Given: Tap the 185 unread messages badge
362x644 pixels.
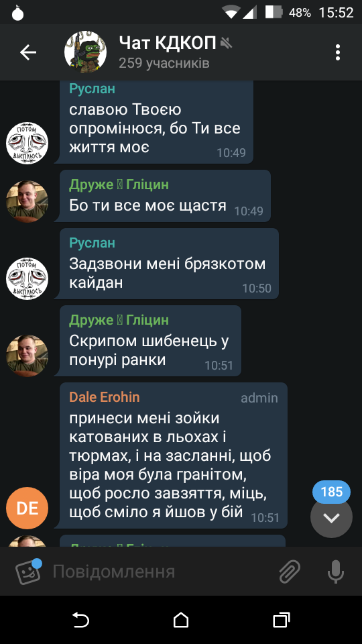Looking at the screenshot, I should click(331, 492).
